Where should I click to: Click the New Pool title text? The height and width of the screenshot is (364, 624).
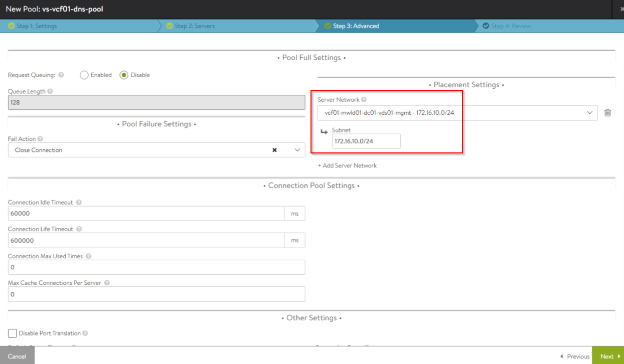[55, 9]
